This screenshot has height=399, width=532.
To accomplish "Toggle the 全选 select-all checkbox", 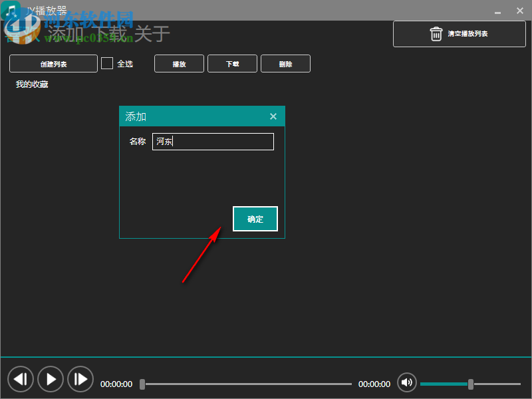I will pos(106,63).
